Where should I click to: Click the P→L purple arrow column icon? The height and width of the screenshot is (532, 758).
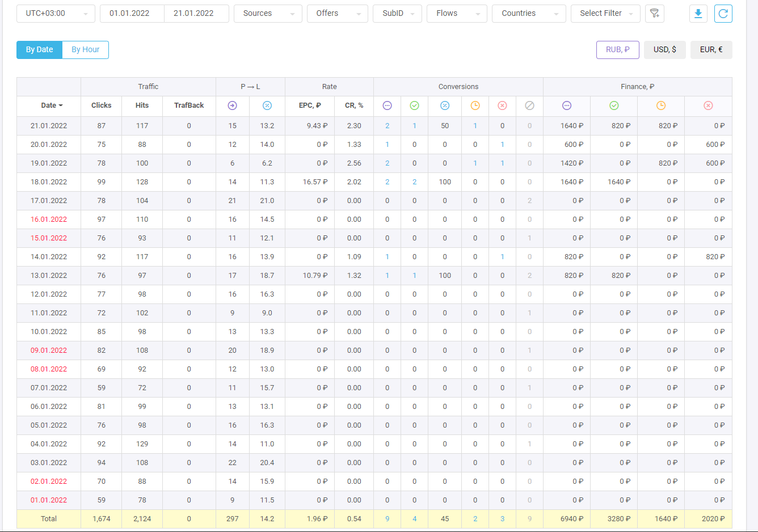coord(232,105)
